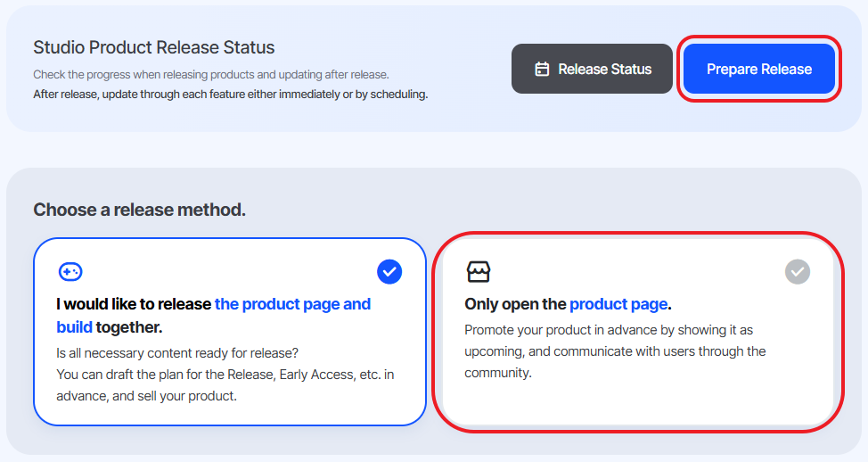Click 'Check the progress when releasing products' subtitle
Image resolution: width=868 pixels, height=462 pixels.
point(211,75)
